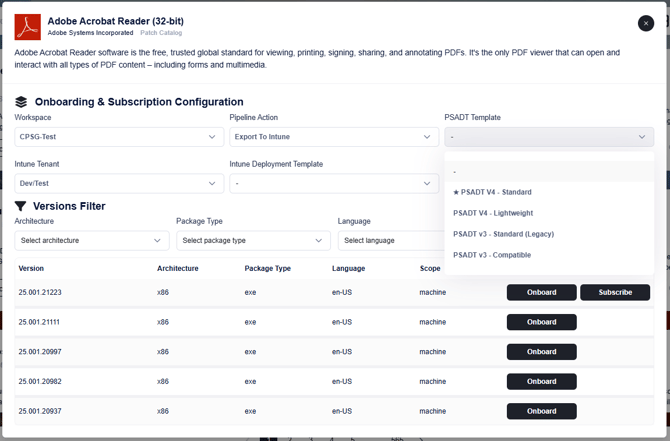Click version cell 25.001.21223
The width and height of the screenshot is (670, 441).
[40, 292]
